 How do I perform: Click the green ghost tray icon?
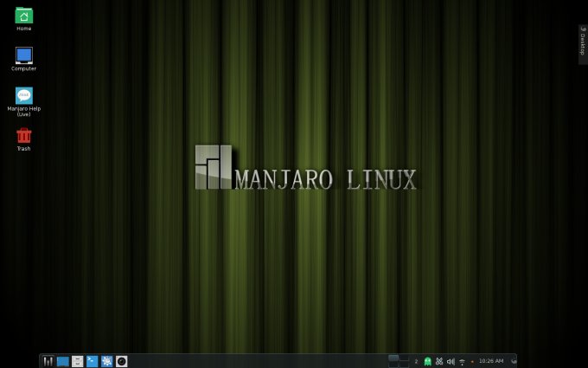pos(427,362)
